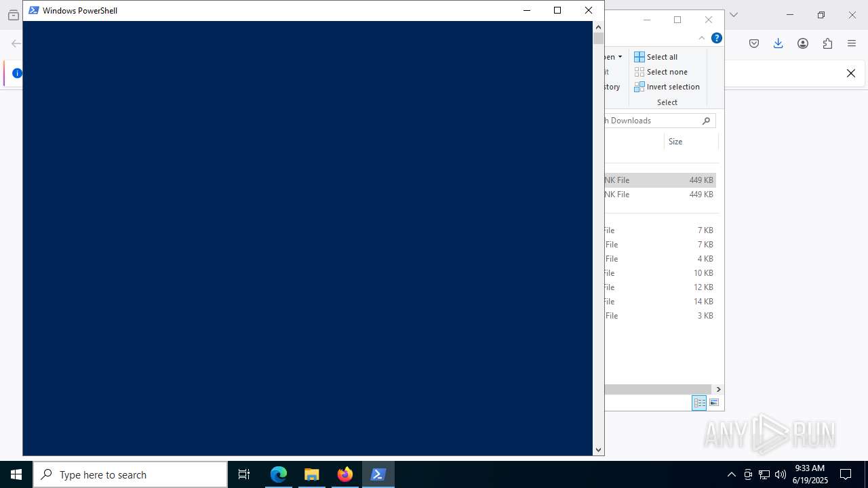The width and height of the screenshot is (868, 488).
Task: Collapse the File Explorer ribbon chevron
Action: coord(702,38)
